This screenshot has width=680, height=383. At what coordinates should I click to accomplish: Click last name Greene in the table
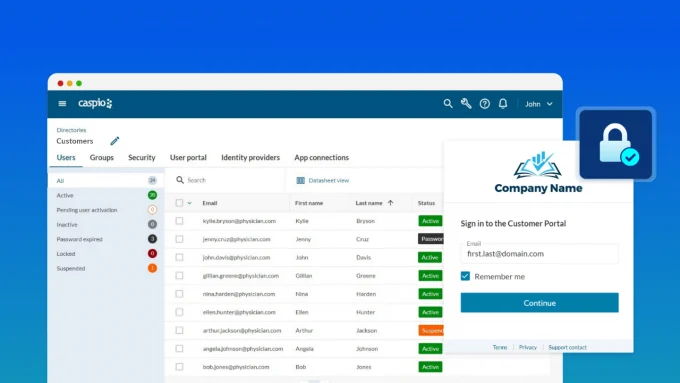(366, 275)
